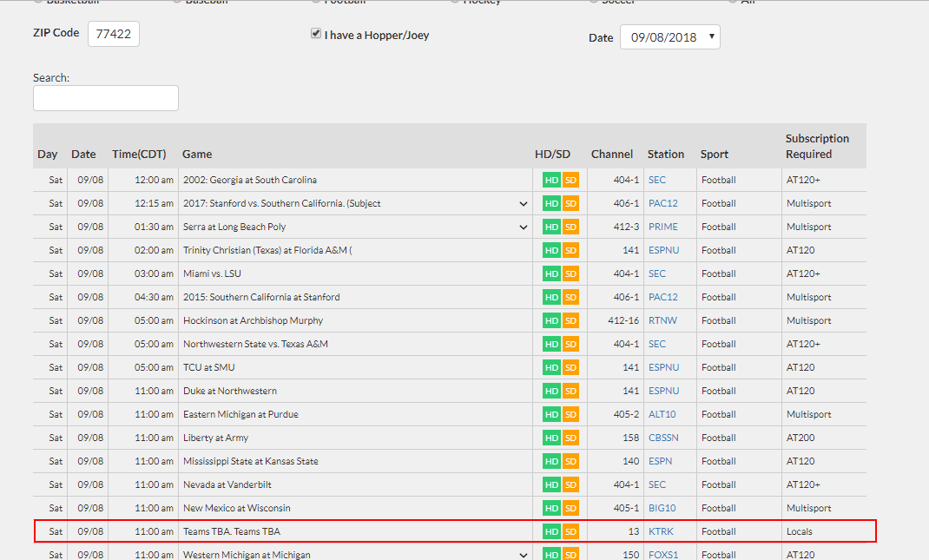This screenshot has height=560, width=929.
Task: Choose HD for Serra at Long Beach Poly
Action: (551, 227)
